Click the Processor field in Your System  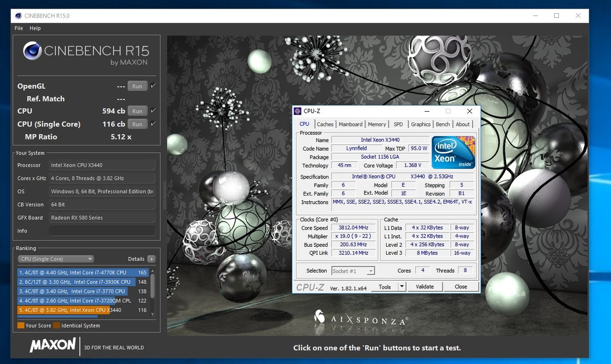102,165
